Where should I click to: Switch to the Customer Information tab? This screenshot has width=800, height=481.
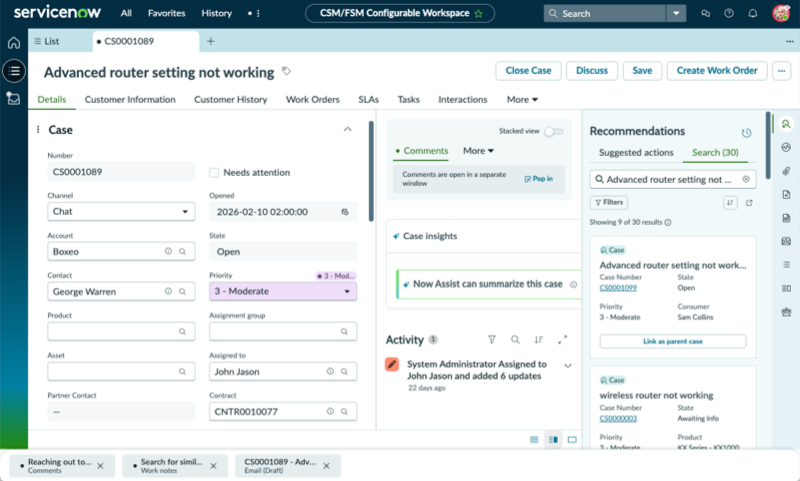pyautogui.click(x=130, y=99)
